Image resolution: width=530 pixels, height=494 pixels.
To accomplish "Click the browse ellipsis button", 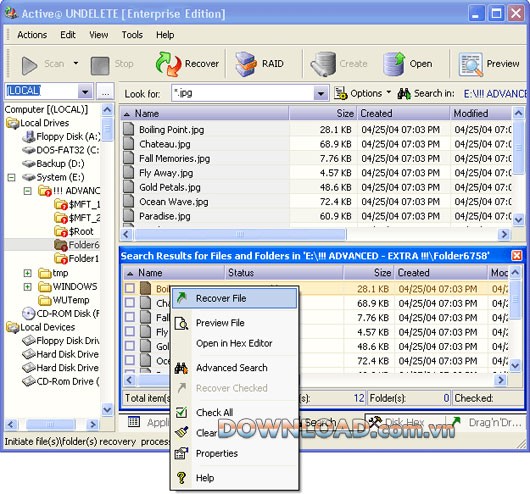I will pyautogui.click(x=105, y=92).
